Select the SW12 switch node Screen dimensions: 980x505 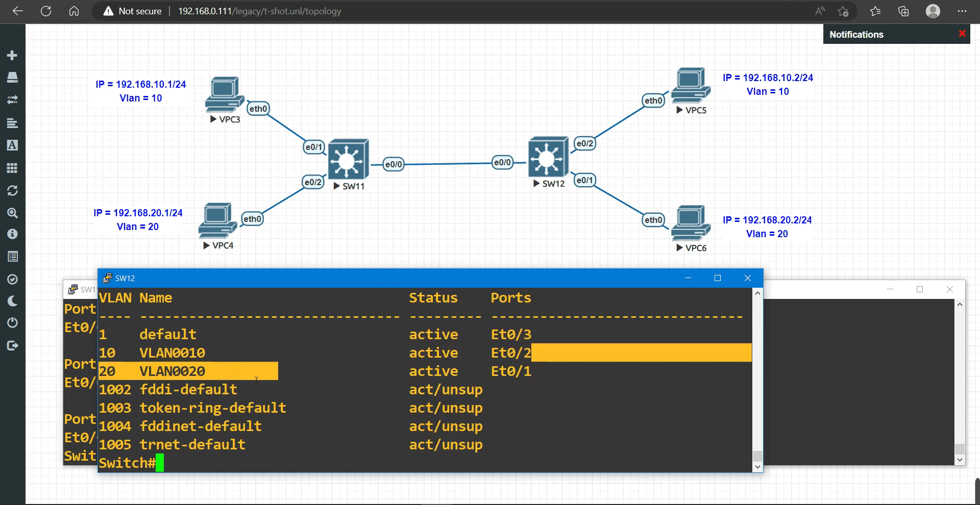(548, 157)
